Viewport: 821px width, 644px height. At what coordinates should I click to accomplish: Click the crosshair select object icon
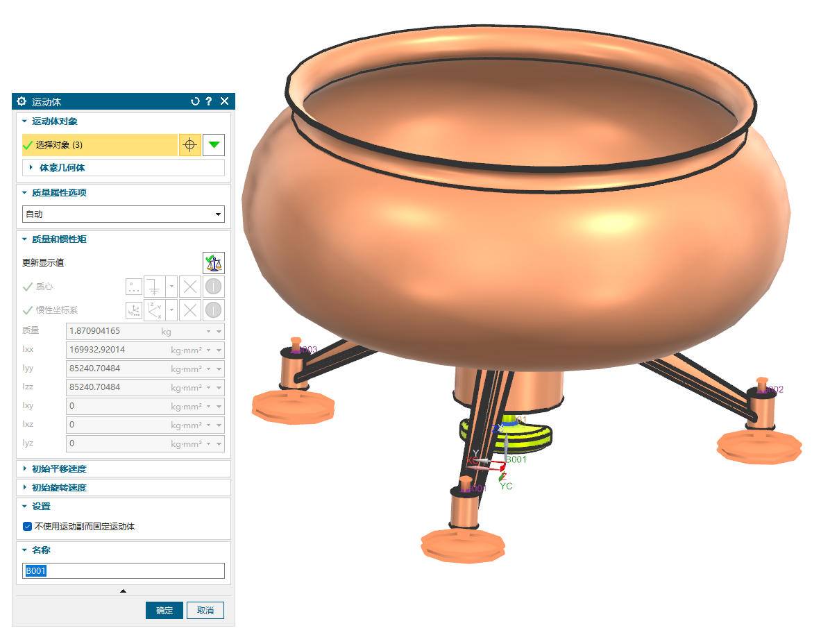point(189,145)
